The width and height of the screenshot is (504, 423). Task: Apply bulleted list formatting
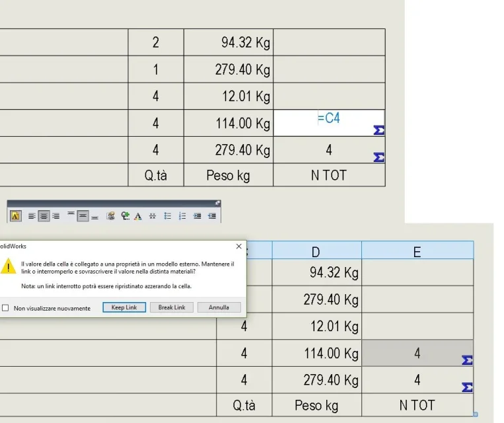click(168, 216)
